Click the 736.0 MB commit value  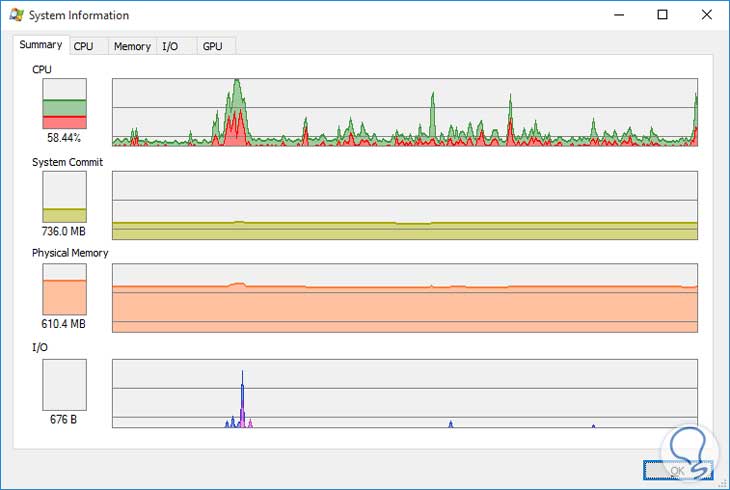(64, 231)
